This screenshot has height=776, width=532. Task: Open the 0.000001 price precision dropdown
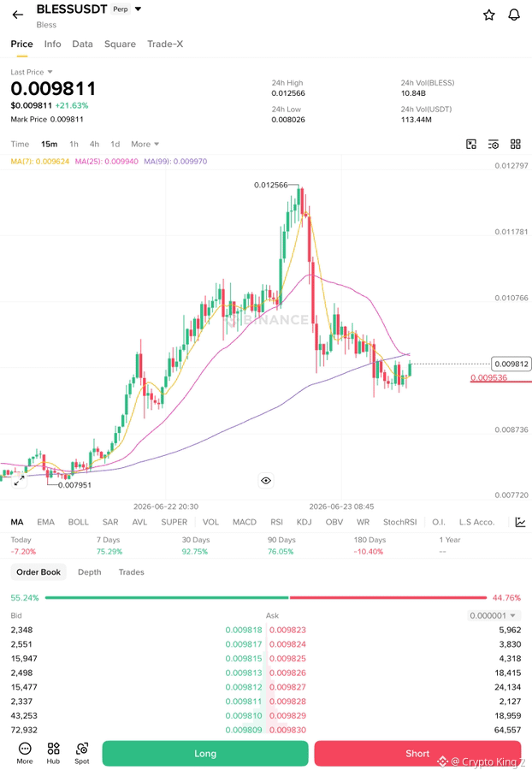coord(494,616)
